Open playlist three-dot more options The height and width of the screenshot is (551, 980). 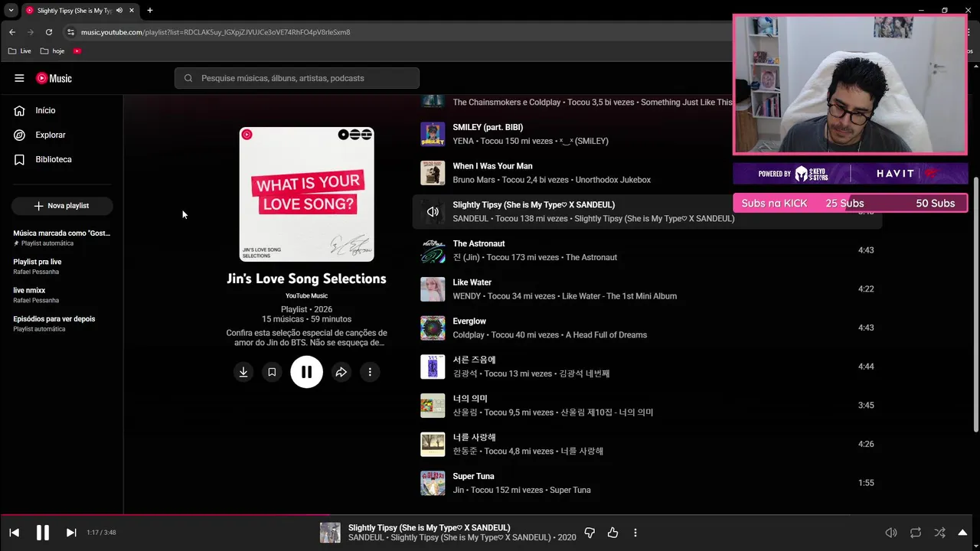click(370, 372)
